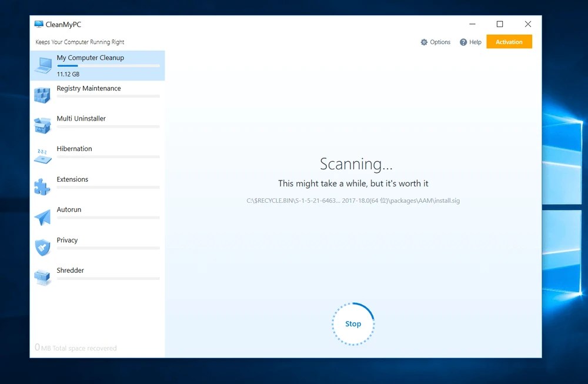
Task: Select the Extensions puzzle-piece icon
Action: tap(42, 185)
